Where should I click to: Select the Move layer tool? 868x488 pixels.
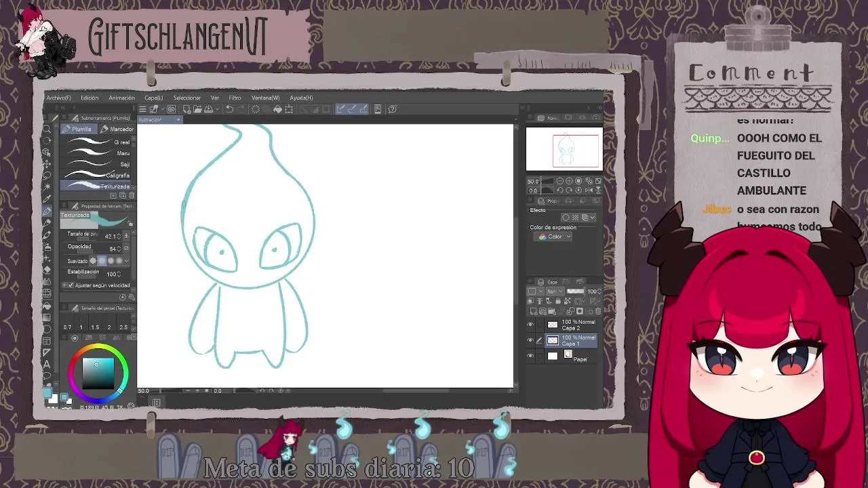[x=47, y=164]
